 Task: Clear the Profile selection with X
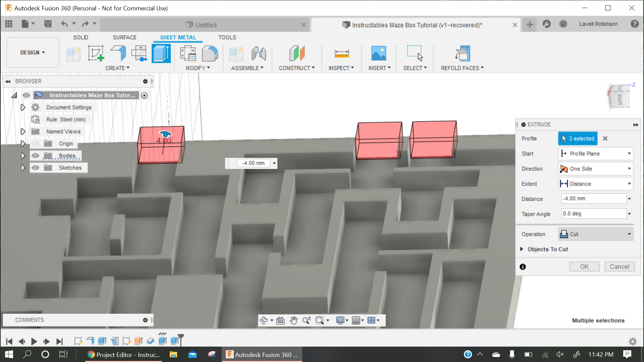point(605,138)
